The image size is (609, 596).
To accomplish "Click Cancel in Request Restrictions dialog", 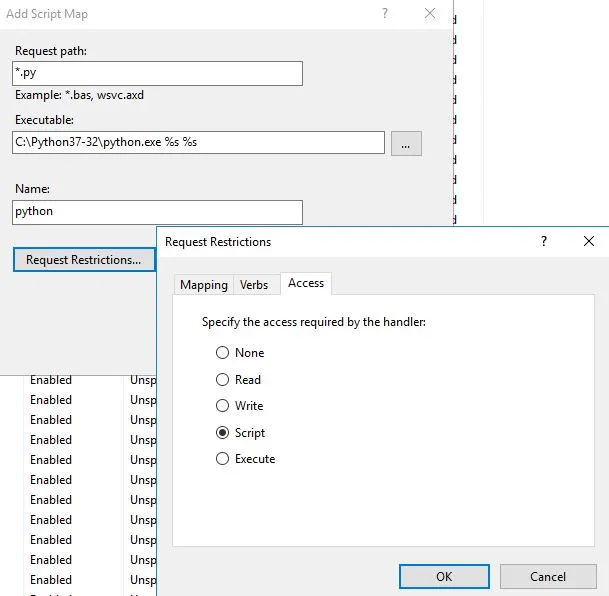I will (x=548, y=576).
